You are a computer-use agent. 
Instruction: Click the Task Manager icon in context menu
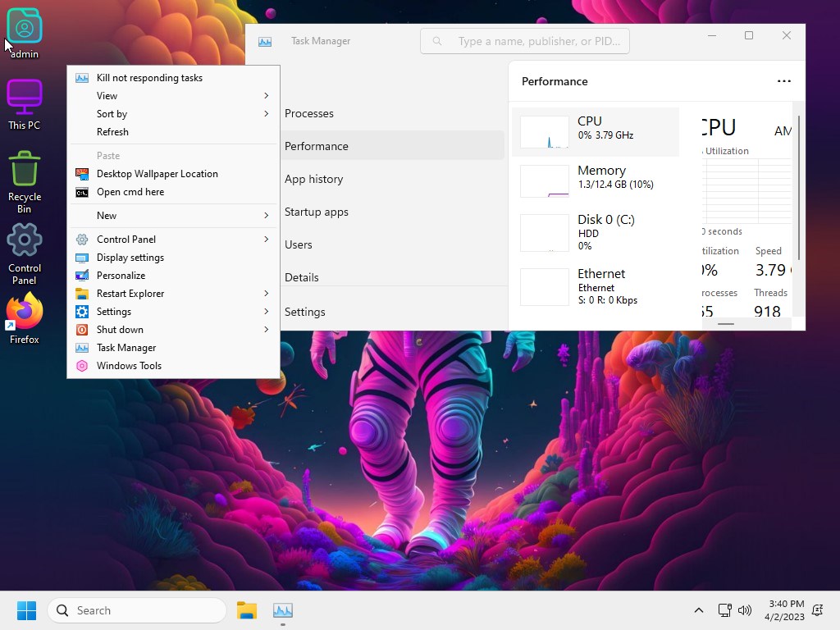[x=82, y=348]
